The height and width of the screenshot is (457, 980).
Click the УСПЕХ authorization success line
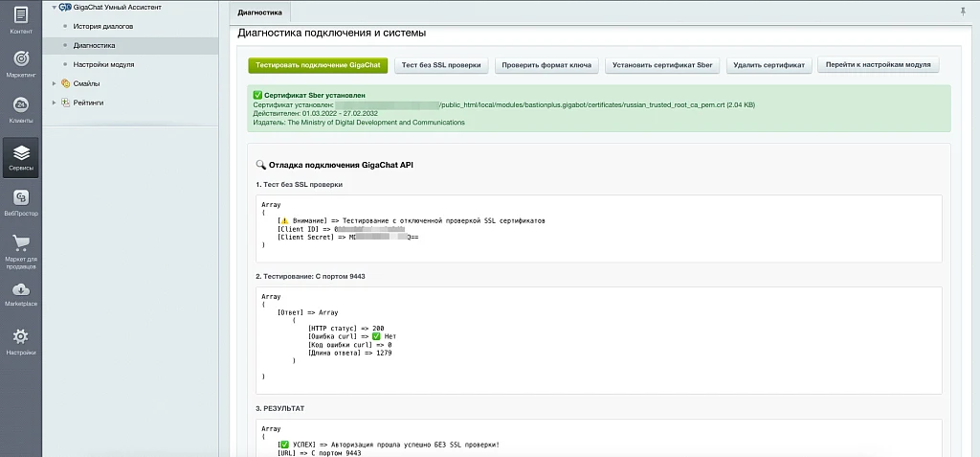click(389, 446)
